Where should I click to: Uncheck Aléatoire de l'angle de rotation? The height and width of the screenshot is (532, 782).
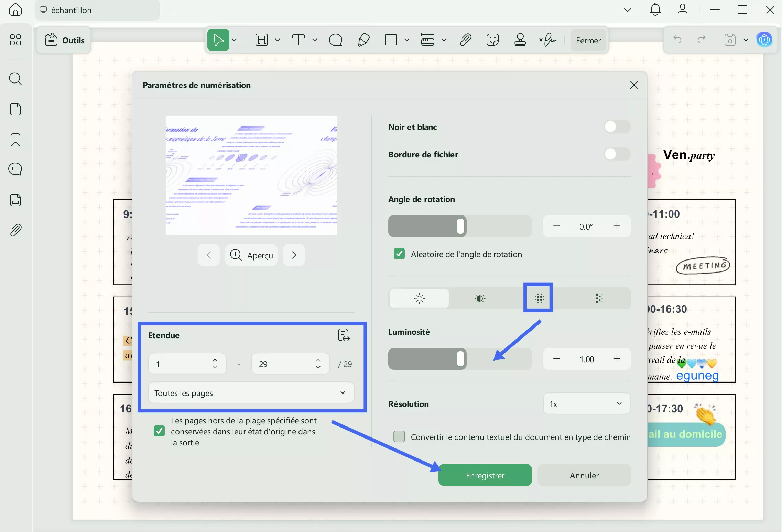point(399,254)
